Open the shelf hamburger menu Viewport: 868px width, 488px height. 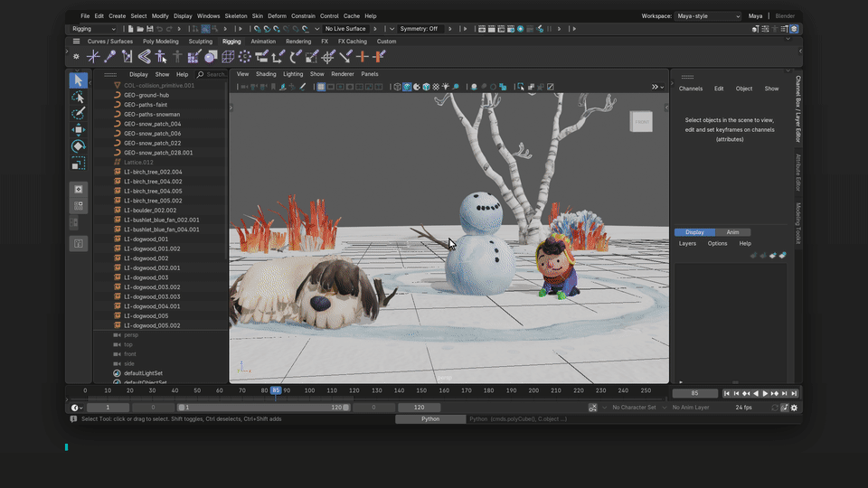[76, 42]
